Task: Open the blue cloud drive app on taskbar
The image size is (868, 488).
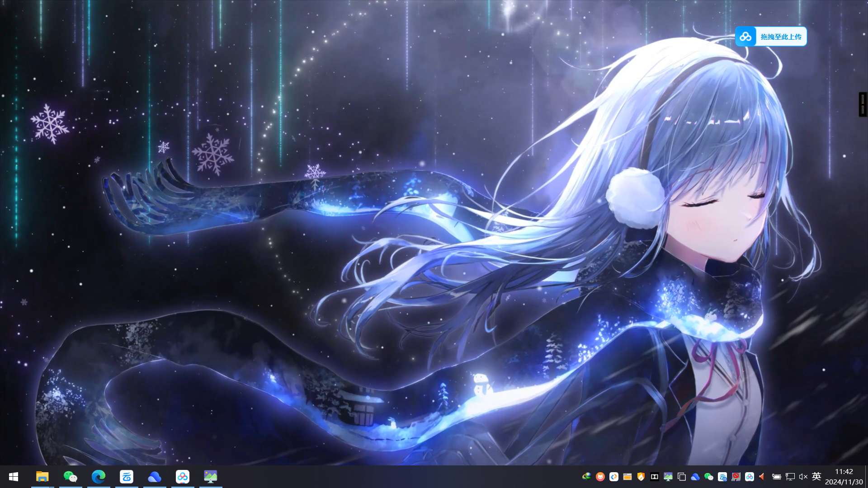Action: point(155,477)
